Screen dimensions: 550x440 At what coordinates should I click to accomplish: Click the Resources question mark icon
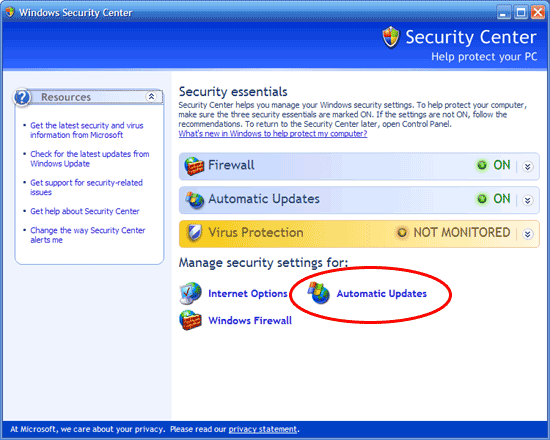point(22,97)
